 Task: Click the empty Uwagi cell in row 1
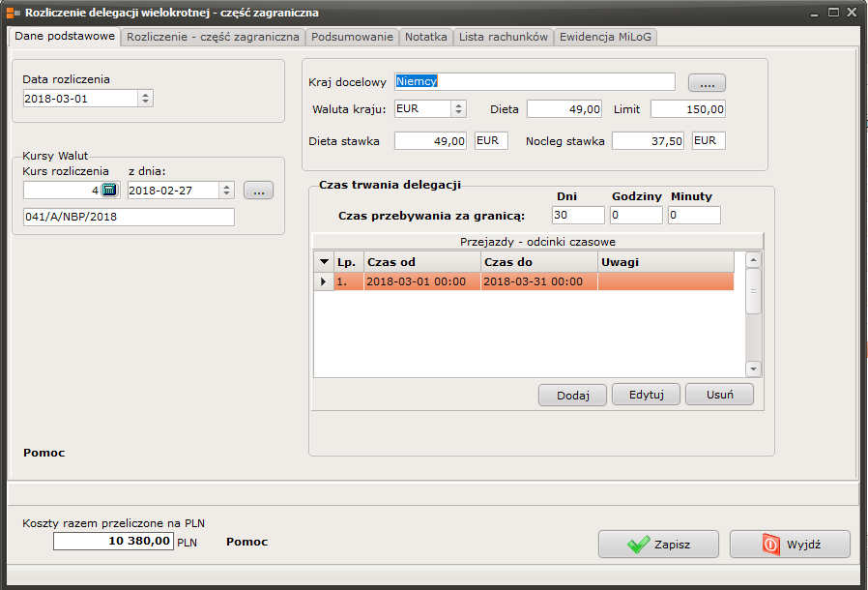coord(666,281)
